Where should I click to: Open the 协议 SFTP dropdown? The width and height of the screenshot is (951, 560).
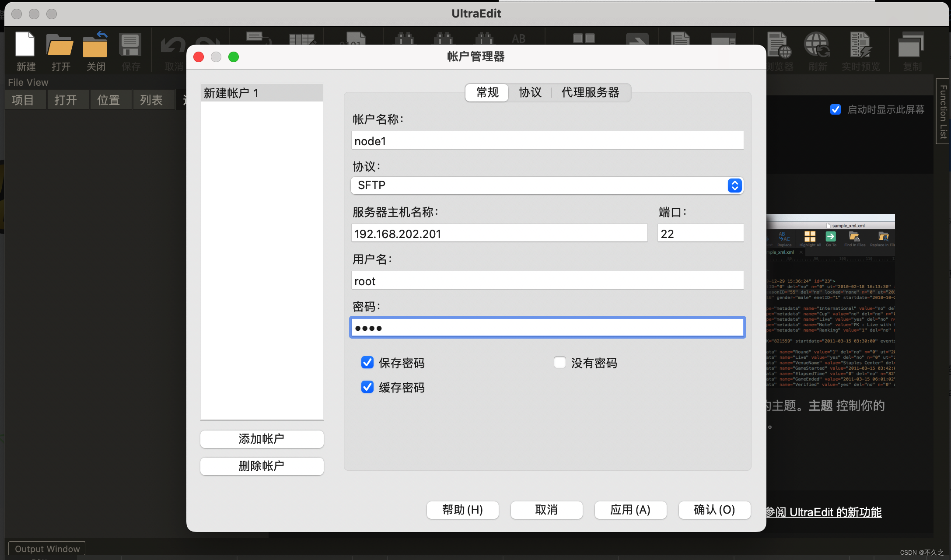point(547,185)
